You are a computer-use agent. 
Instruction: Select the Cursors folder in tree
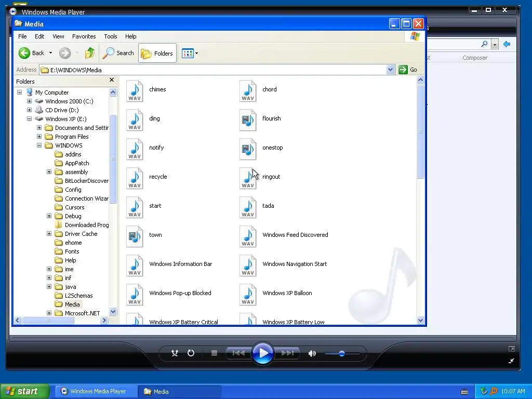[x=75, y=207]
